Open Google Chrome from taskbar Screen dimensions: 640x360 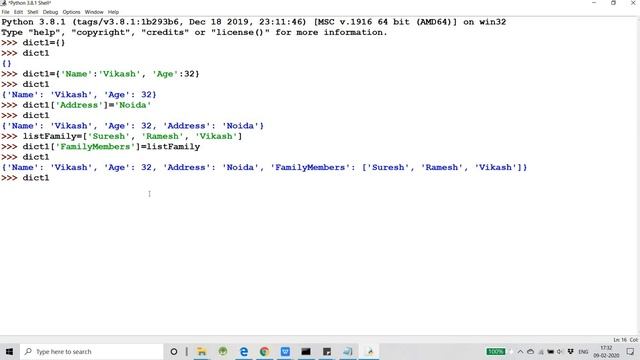click(x=264, y=351)
